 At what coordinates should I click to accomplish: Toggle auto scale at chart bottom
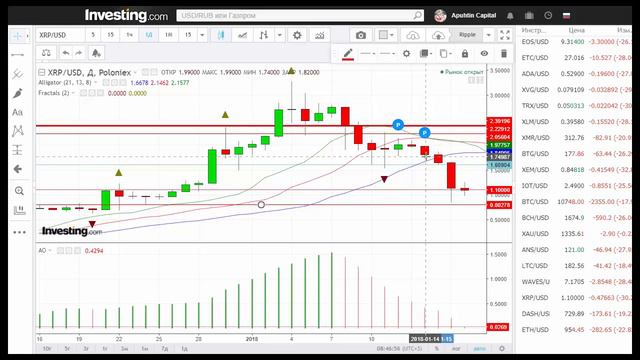click(480, 349)
